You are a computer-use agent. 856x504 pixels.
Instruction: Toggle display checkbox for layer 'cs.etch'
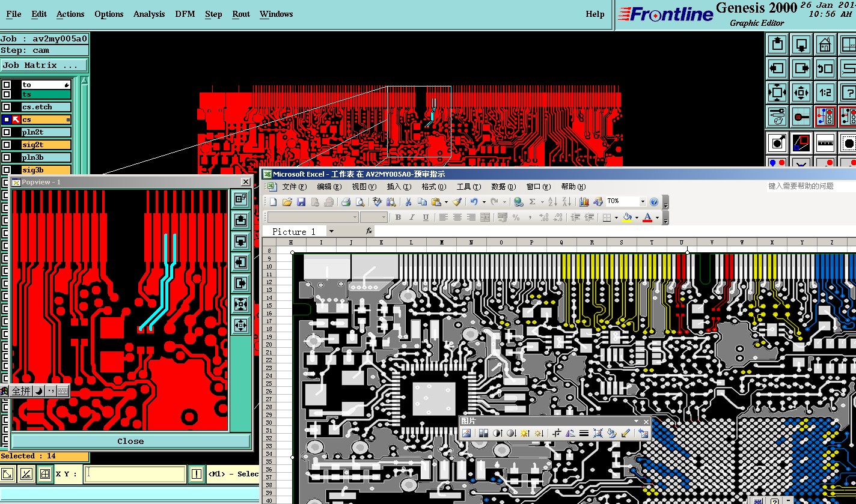tap(7, 107)
